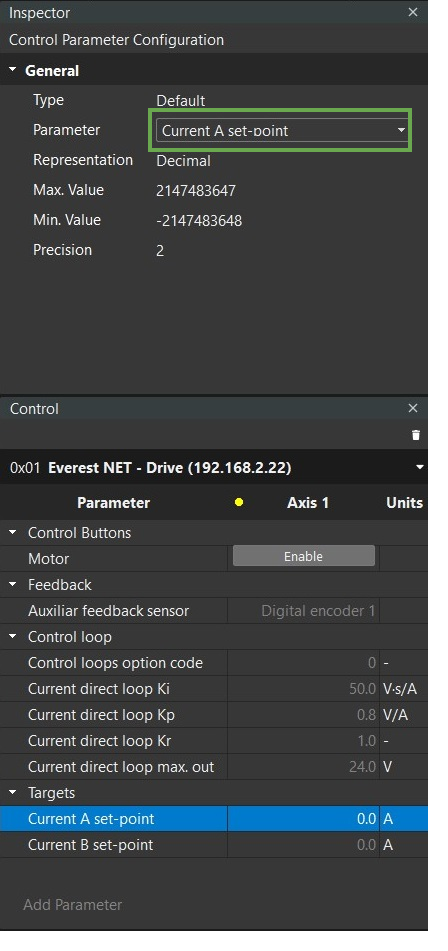Viewport: 448px width, 951px height.
Task: Click the Current A set-point value field
Action: [x=304, y=819]
